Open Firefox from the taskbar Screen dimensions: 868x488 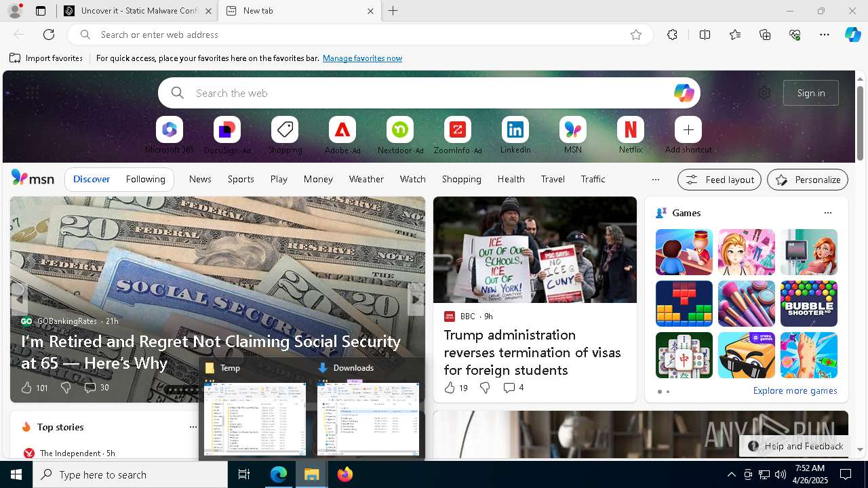pyautogui.click(x=345, y=474)
